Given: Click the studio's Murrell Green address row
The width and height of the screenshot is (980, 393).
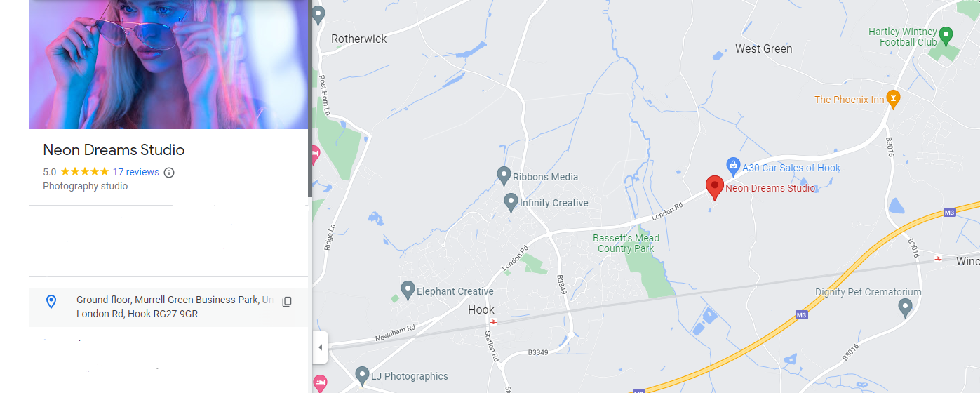Looking at the screenshot, I should (x=168, y=307).
